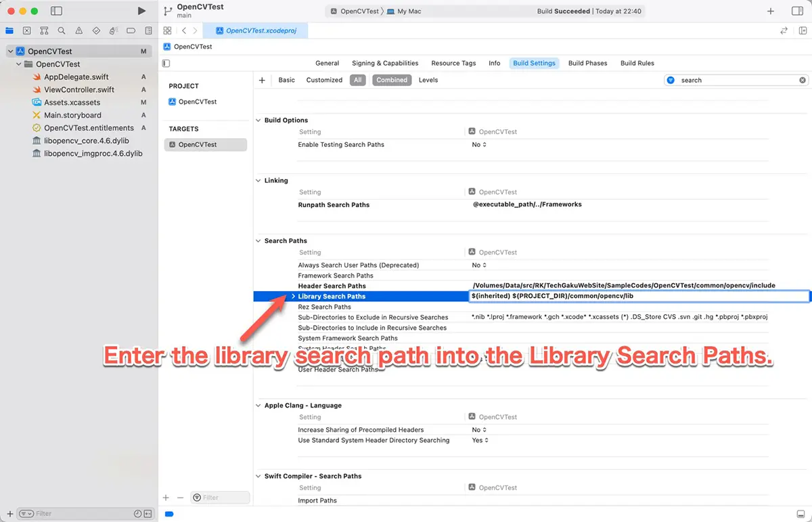Toggle the navigator sidebar button in the title bar

click(56, 11)
